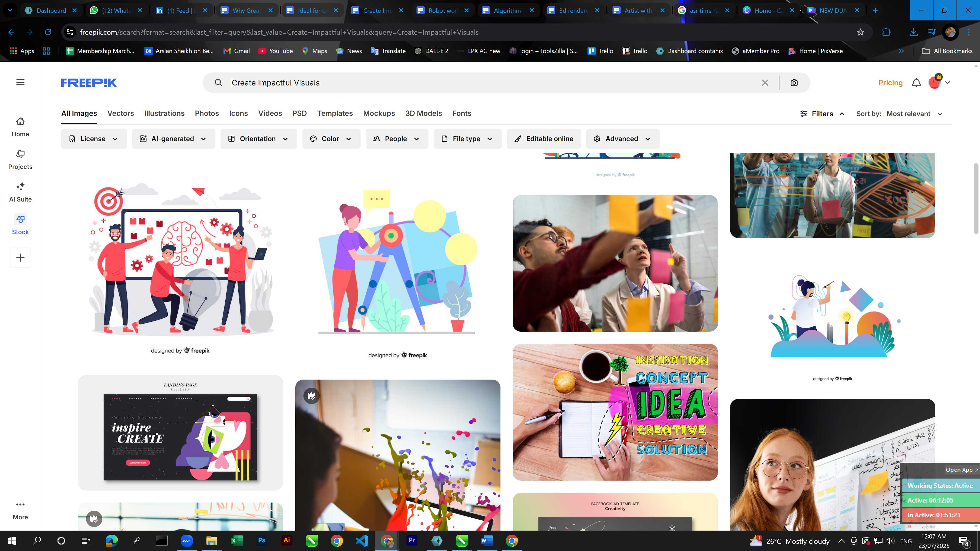The image size is (980, 551).
Task: Toggle the Editable online filter
Action: pyautogui.click(x=544, y=139)
